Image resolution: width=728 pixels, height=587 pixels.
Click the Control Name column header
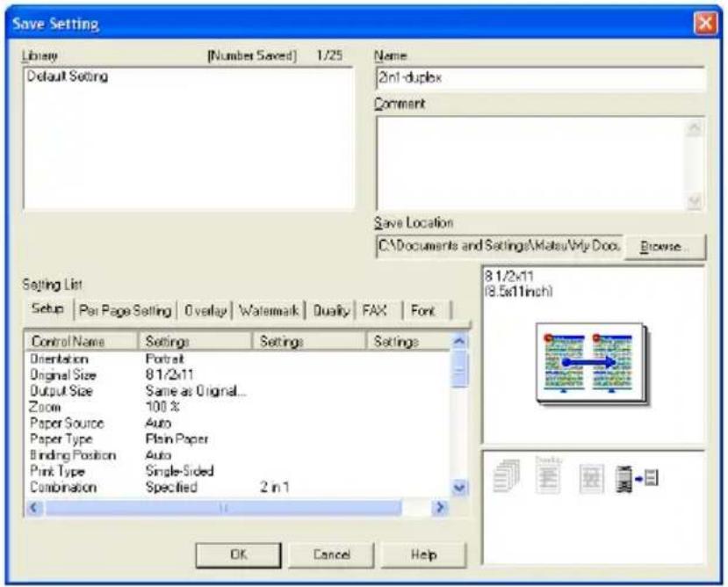click(82, 342)
